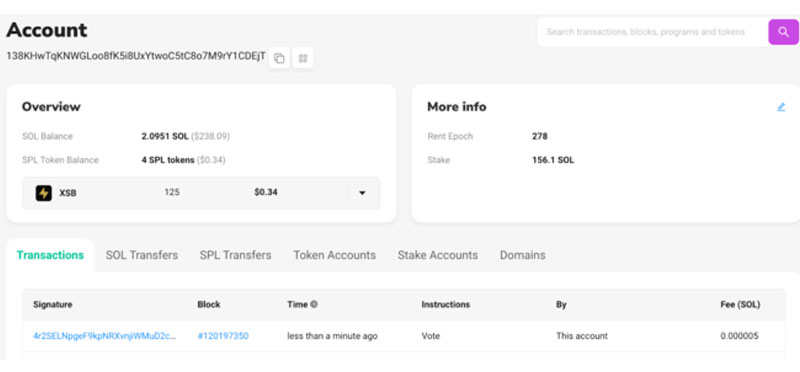Select the Transactions tab
The height and width of the screenshot is (372, 800).
point(50,255)
